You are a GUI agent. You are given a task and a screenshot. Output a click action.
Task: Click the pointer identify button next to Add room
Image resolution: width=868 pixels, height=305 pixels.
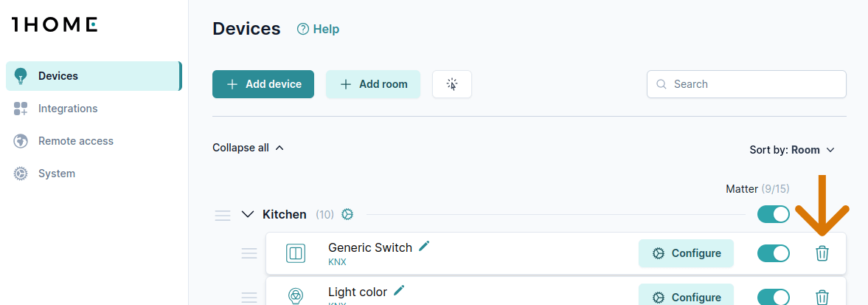452,84
